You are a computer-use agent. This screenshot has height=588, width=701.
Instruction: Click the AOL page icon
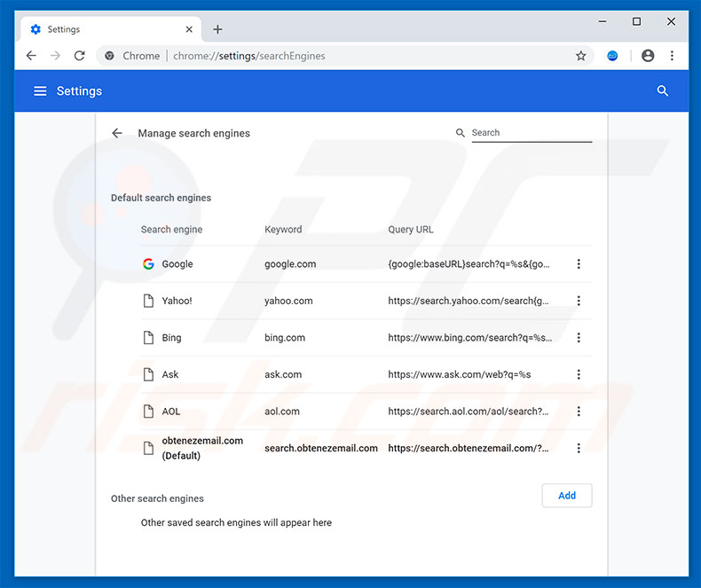click(x=148, y=412)
